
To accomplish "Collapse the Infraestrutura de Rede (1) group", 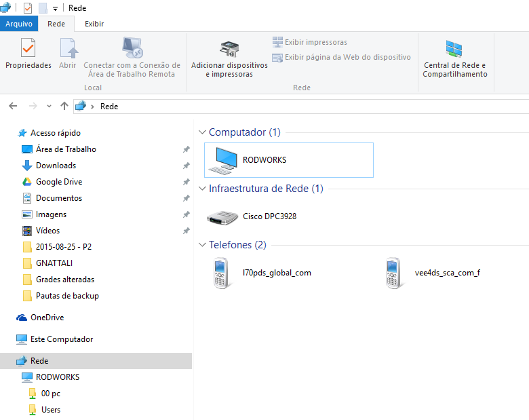I will point(202,189).
